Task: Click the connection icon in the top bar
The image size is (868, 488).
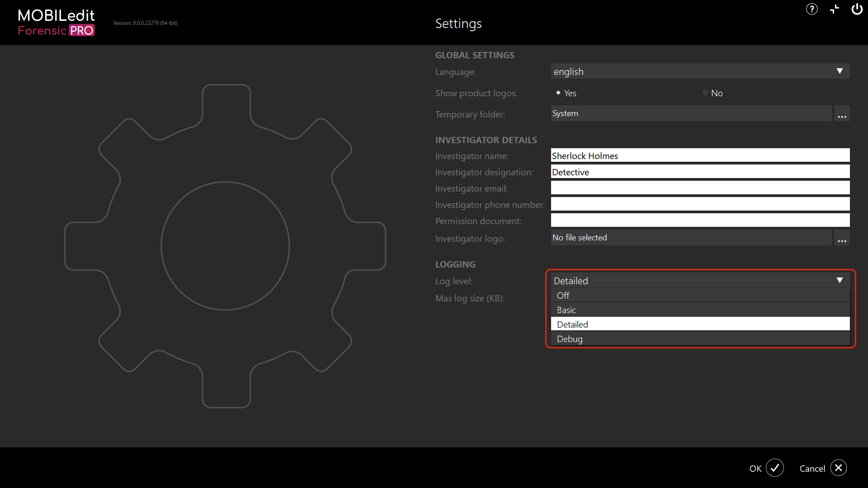Action: click(x=834, y=9)
